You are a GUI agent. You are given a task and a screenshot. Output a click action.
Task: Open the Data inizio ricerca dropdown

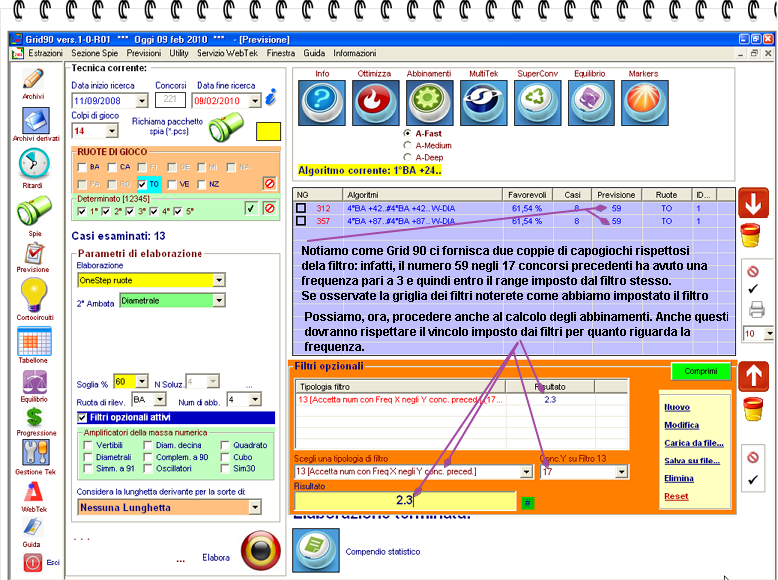pos(142,101)
